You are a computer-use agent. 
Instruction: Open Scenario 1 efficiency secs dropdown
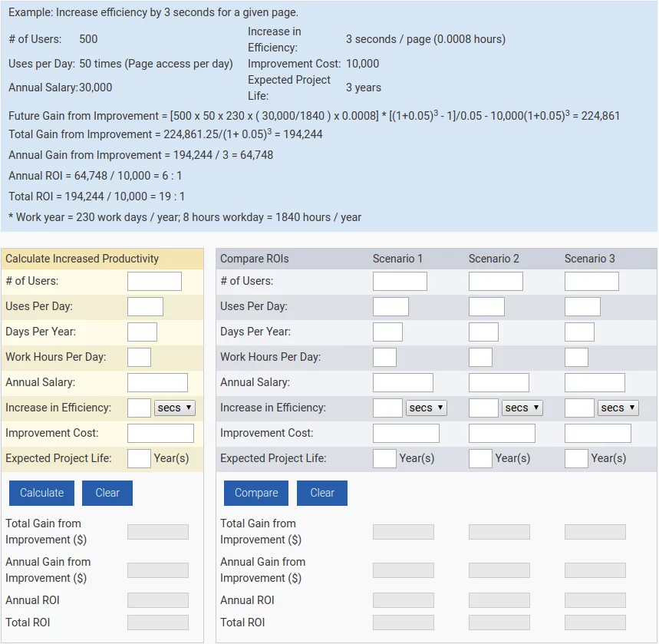[427, 408]
